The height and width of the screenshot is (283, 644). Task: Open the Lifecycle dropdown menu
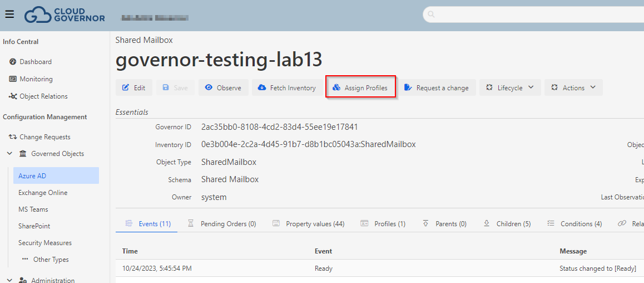coord(510,87)
